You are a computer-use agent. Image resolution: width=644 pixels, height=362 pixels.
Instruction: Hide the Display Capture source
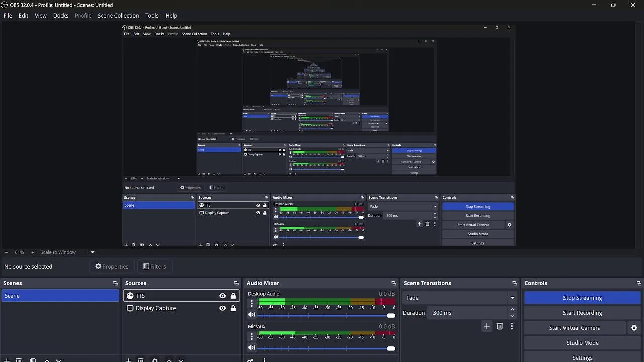[x=222, y=308]
